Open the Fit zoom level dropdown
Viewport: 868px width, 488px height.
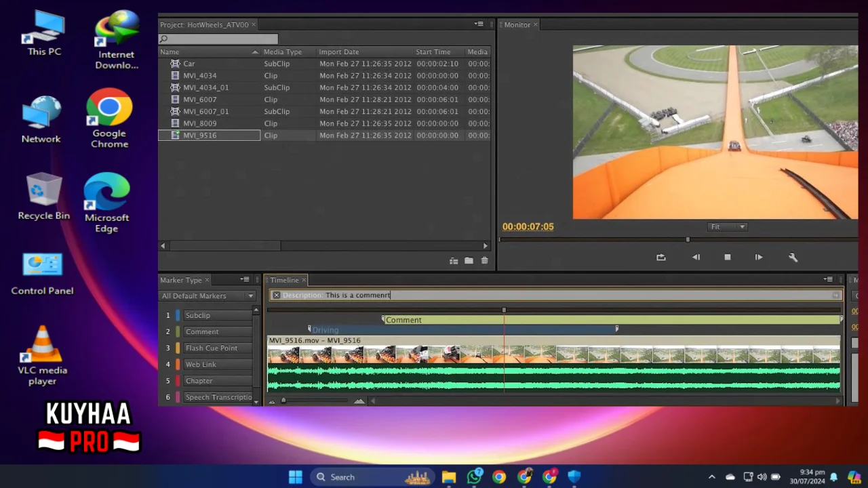pos(728,227)
